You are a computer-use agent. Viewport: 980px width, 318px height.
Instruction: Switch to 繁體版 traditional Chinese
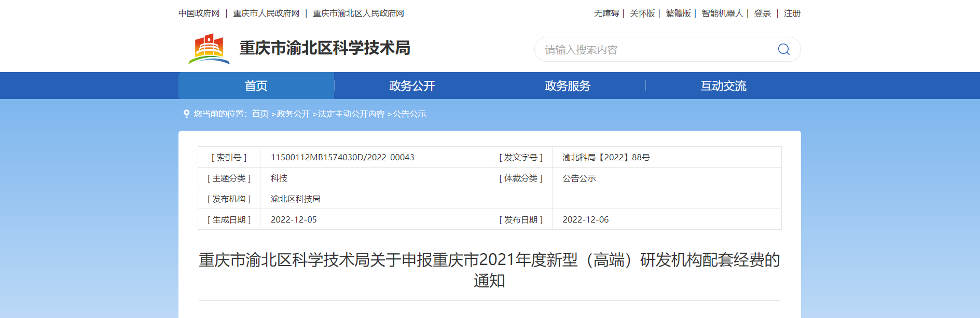click(678, 13)
